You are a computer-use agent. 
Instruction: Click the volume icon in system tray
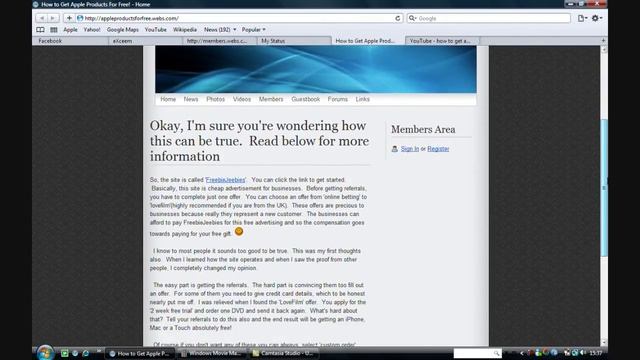coord(582,353)
